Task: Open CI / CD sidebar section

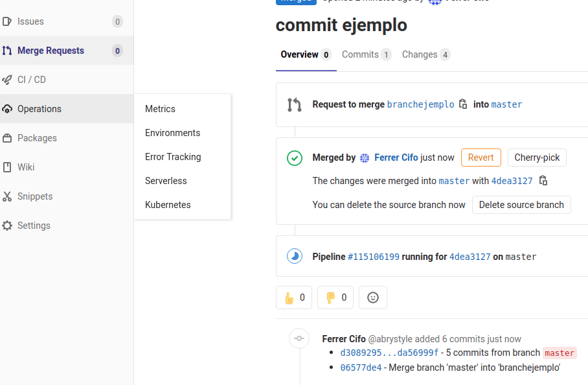Action: (x=32, y=80)
